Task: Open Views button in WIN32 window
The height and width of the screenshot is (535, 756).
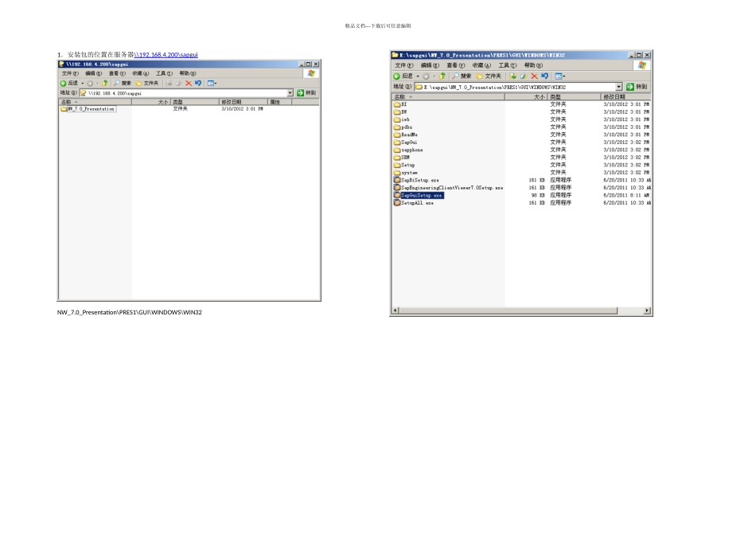Action: (x=559, y=76)
